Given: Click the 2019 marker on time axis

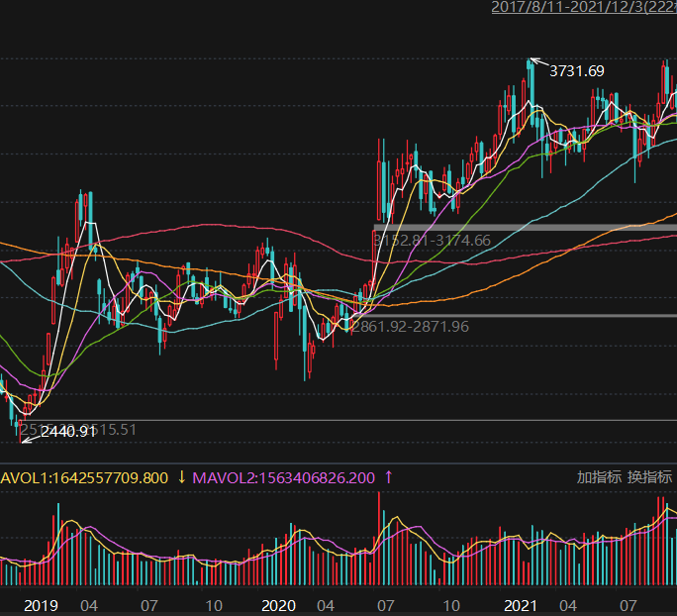Looking at the screenshot, I should click(x=41, y=605).
